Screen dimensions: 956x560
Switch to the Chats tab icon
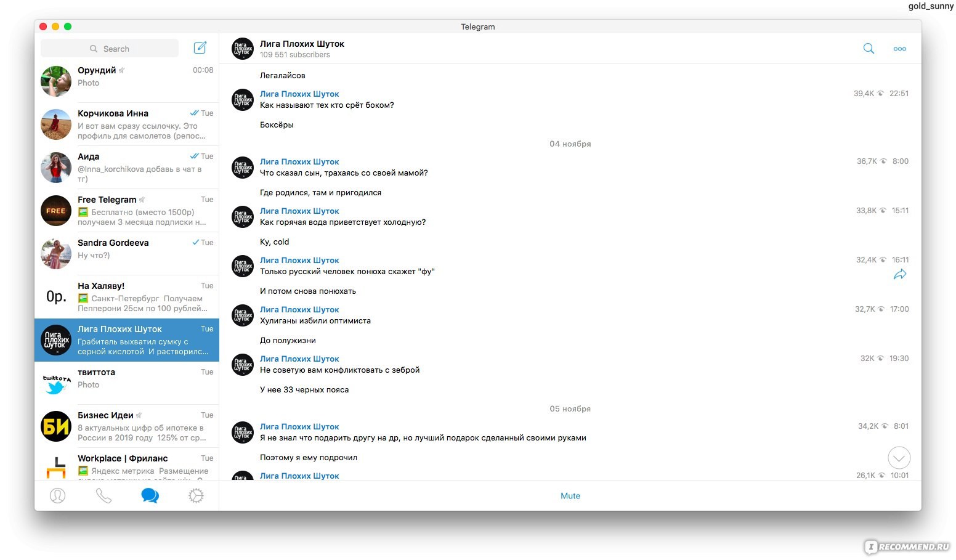[150, 495]
